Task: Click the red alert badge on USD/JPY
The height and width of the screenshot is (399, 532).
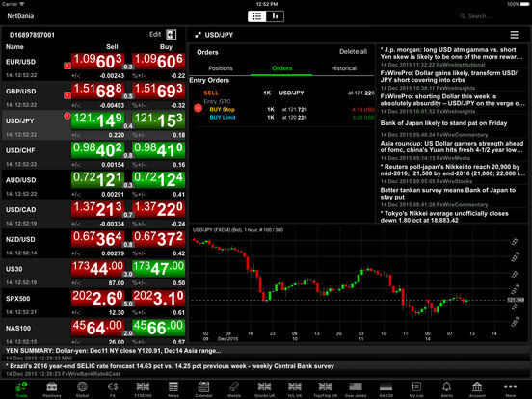Action: click(x=67, y=116)
